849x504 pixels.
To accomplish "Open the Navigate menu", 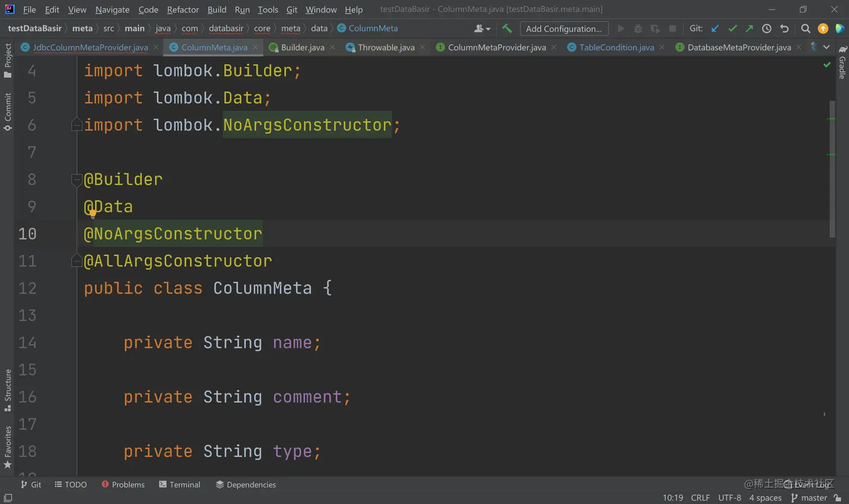I will pyautogui.click(x=112, y=10).
